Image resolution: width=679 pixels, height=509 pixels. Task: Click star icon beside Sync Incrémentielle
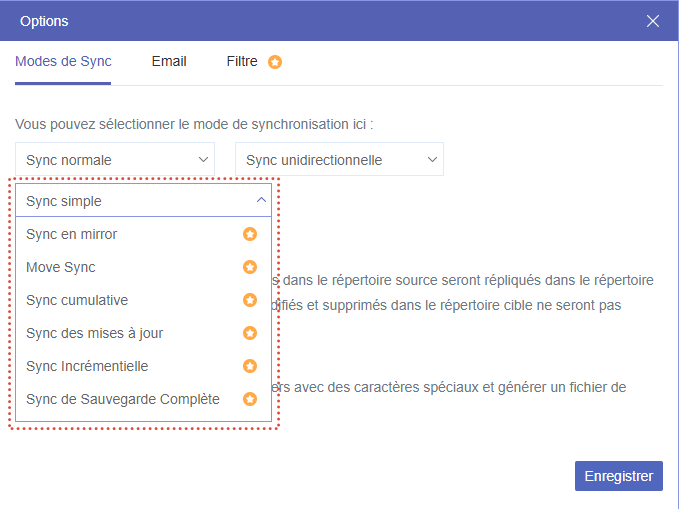point(250,366)
